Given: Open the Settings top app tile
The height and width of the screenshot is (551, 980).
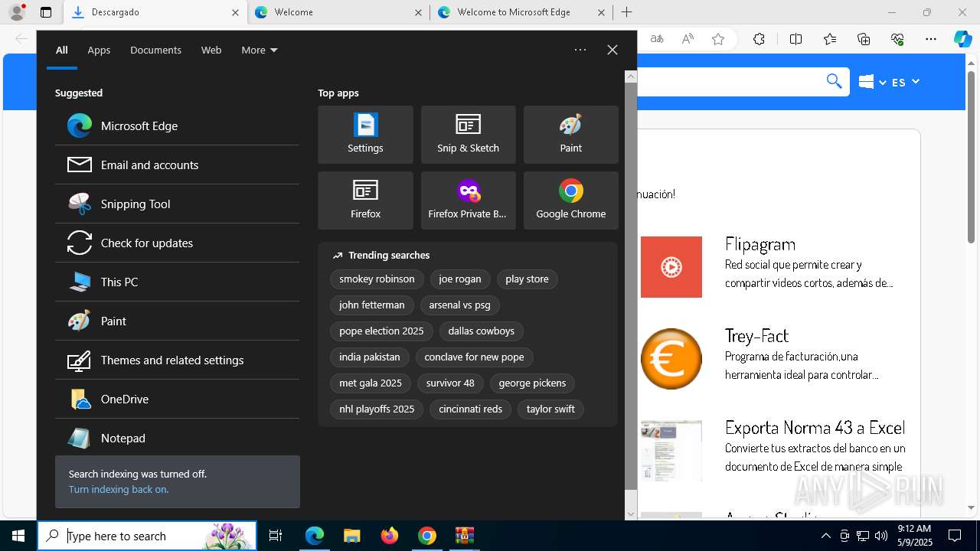Looking at the screenshot, I should 365,135.
